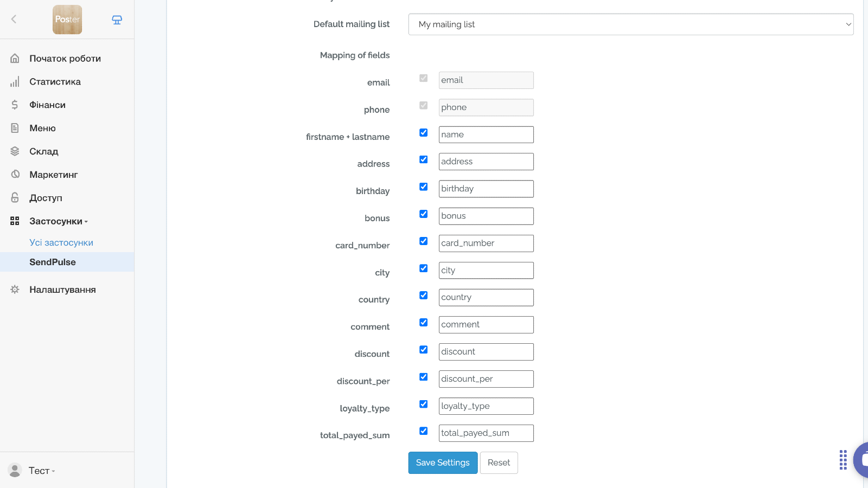Click the back arrow in the sidebar header

click(14, 20)
